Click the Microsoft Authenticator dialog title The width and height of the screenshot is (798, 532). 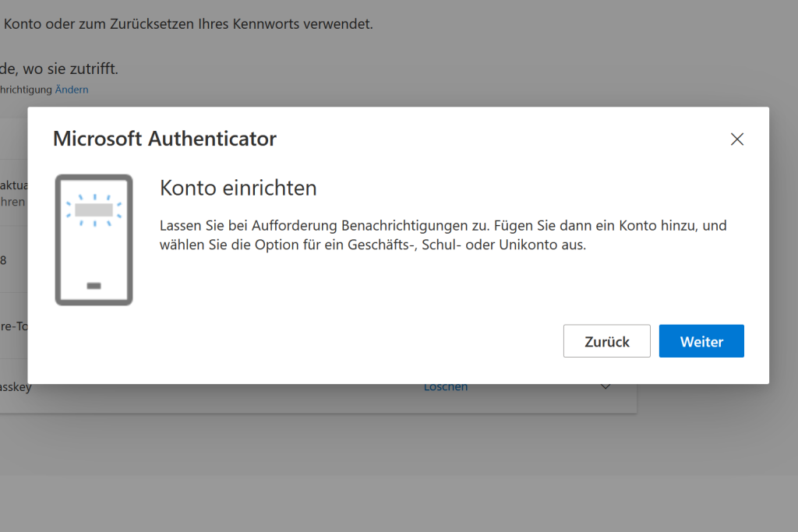164,139
